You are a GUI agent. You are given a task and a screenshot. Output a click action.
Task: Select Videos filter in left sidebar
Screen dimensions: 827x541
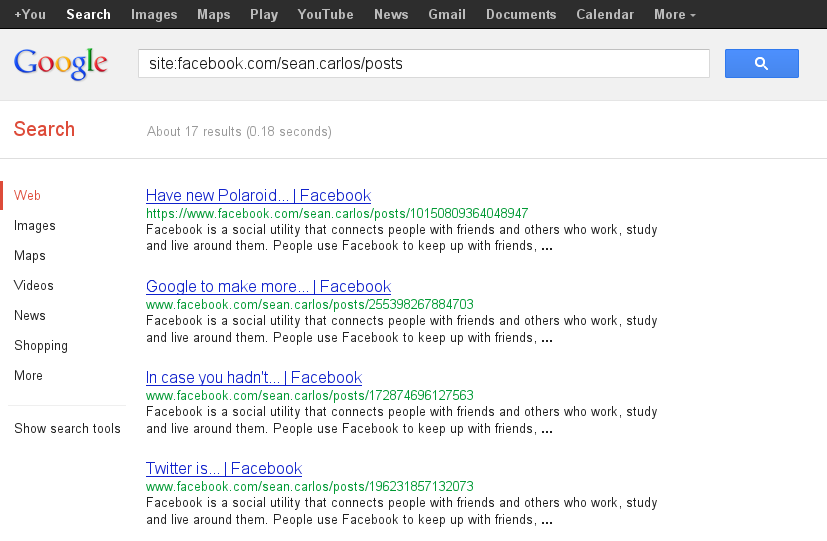[34, 286]
